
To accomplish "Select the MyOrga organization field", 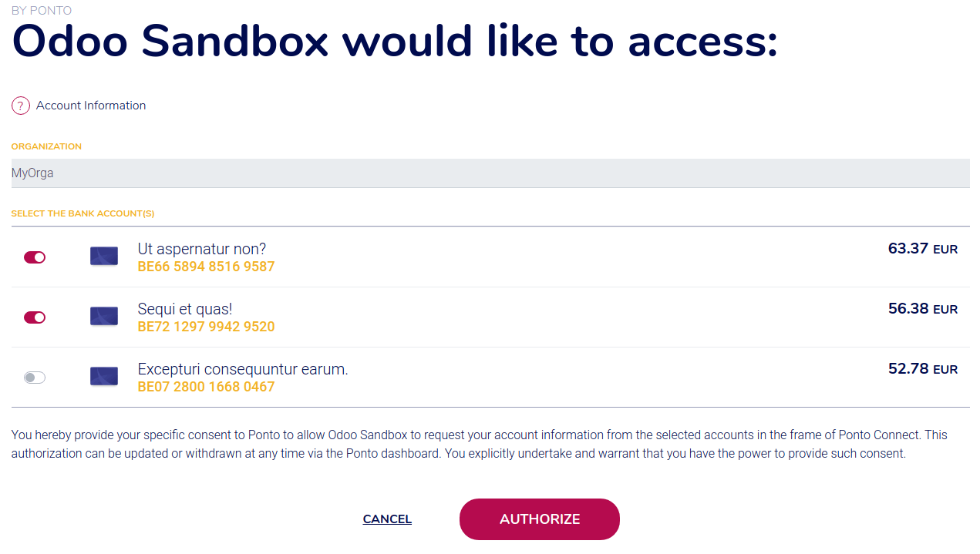I will coord(490,173).
